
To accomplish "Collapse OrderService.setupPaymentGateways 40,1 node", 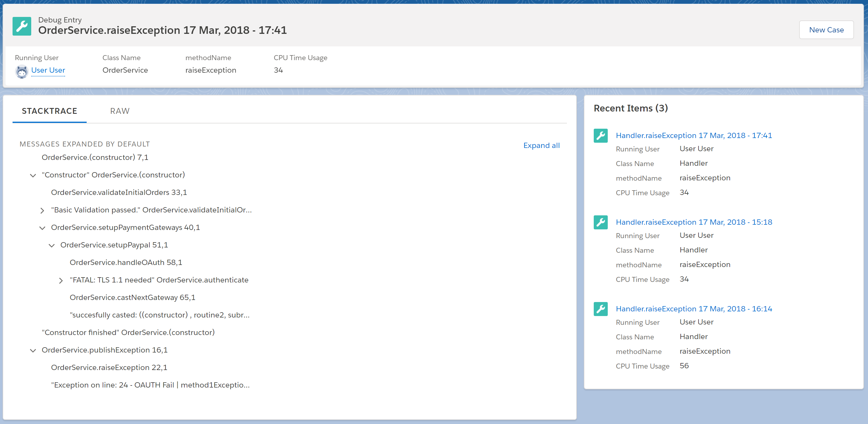I will click(x=42, y=228).
